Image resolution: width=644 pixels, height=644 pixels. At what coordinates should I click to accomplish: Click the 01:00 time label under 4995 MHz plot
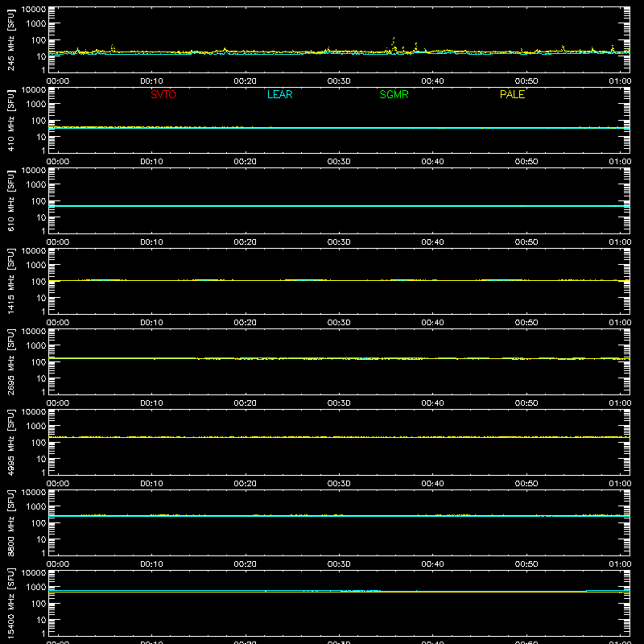pyautogui.click(x=620, y=484)
